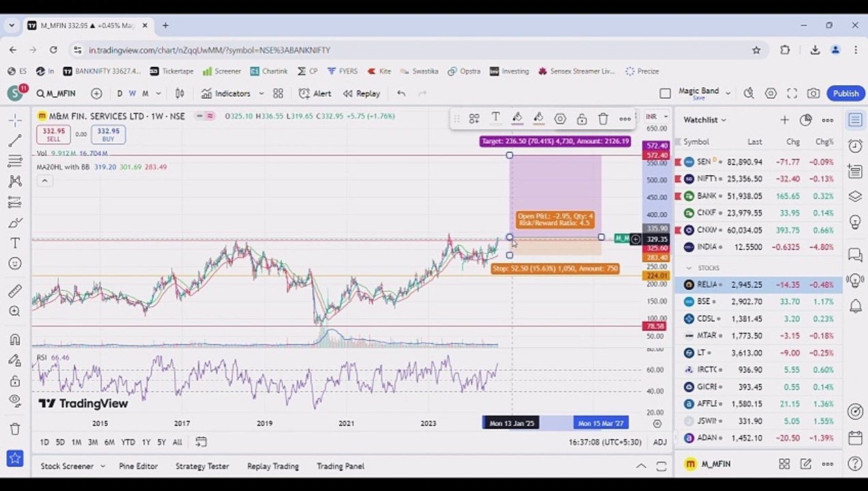Open the Pine Editor tab
868x491 pixels.
click(138, 466)
